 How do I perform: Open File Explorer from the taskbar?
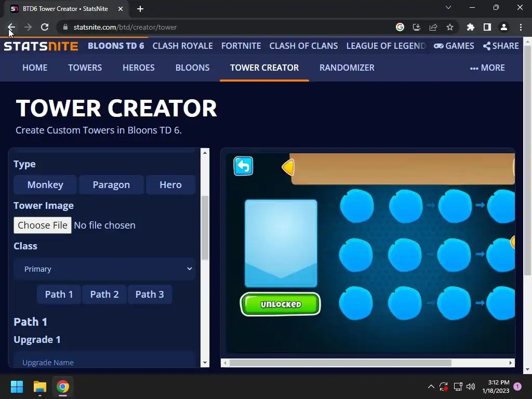tap(39, 387)
